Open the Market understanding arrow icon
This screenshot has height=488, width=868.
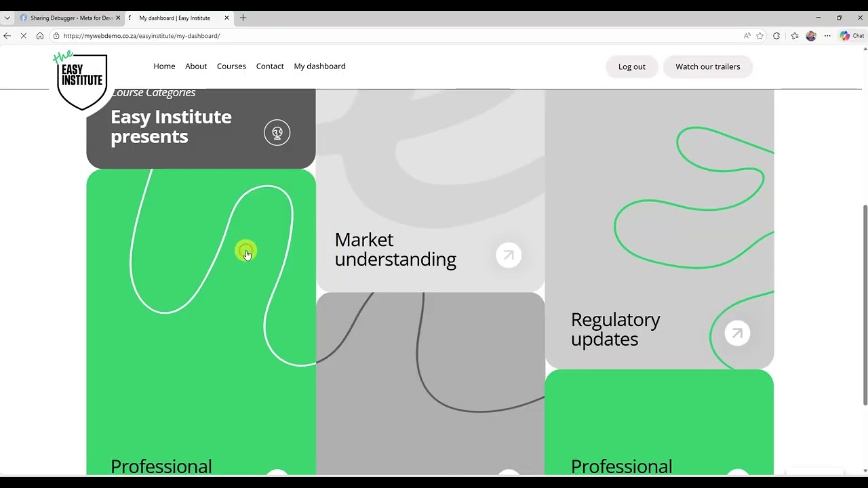coord(509,256)
